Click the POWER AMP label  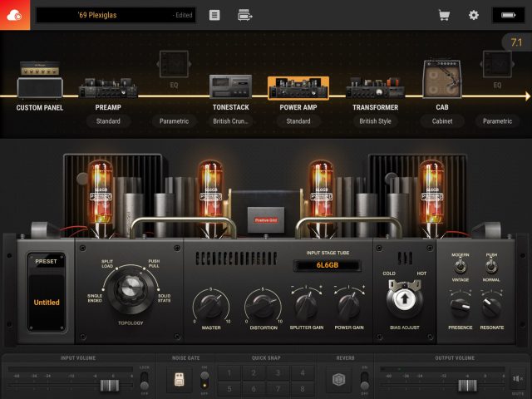point(298,107)
